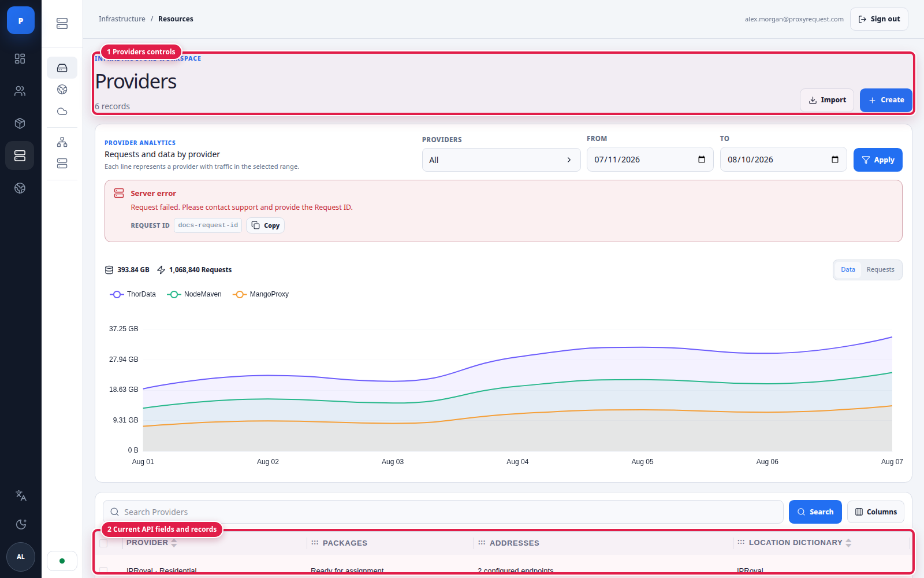
Task: Copy the request ID
Action: coord(266,225)
